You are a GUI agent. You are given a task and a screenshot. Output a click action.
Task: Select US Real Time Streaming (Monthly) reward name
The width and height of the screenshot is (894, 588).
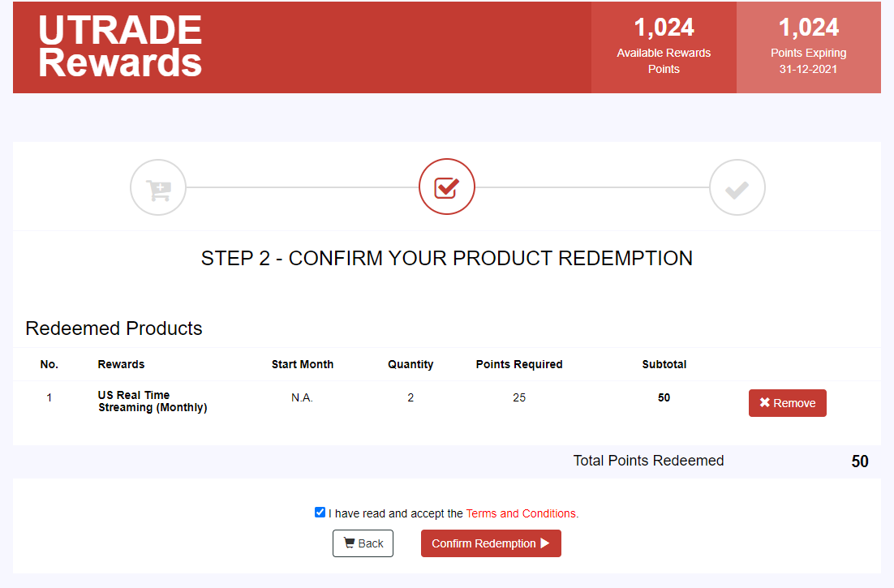(153, 401)
